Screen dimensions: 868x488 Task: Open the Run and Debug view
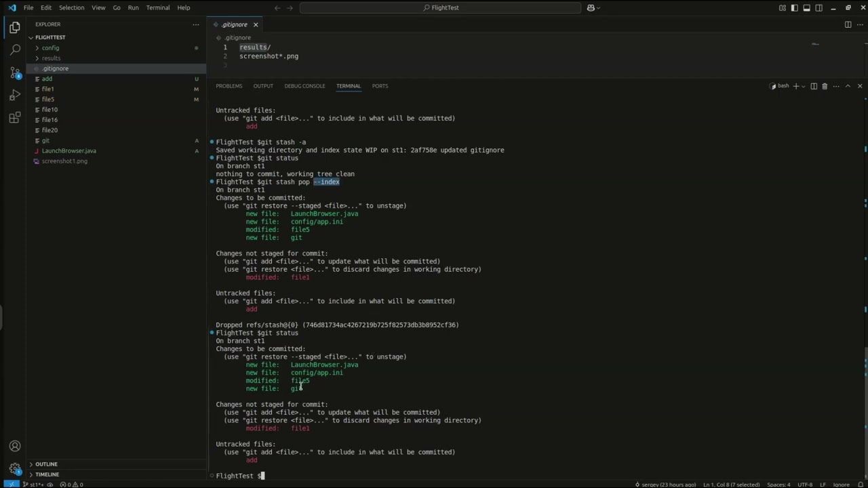(x=15, y=96)
